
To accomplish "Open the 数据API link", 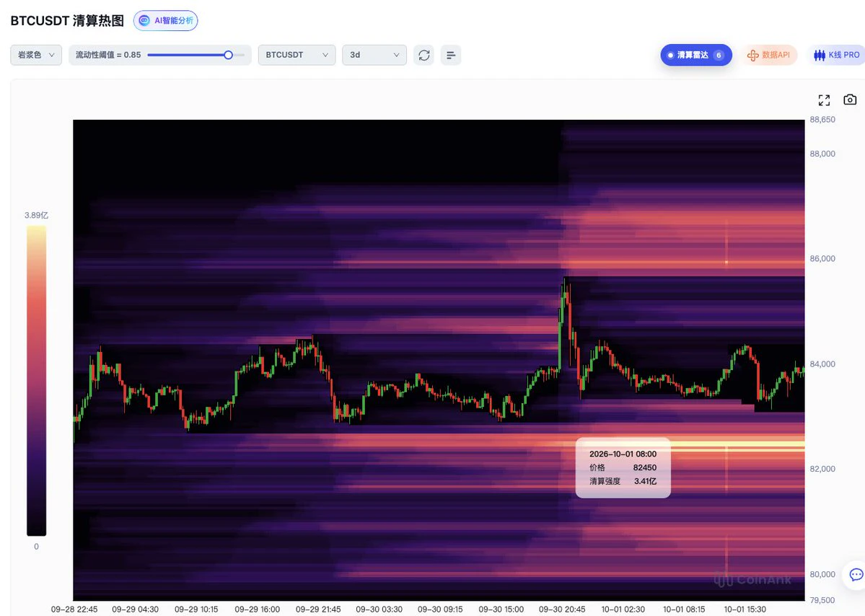I will coord(769,55).
